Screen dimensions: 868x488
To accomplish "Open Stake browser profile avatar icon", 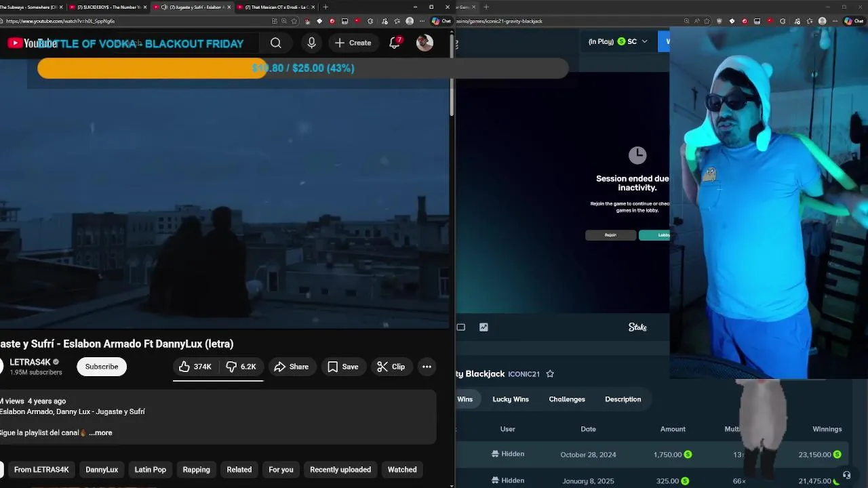I will [823, 21].
